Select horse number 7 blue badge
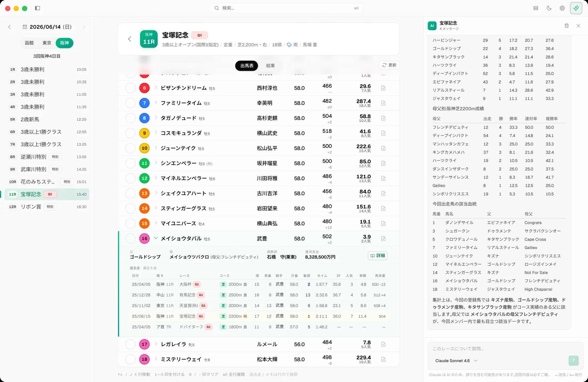Viewport: 588px width, 382px height. [x=144, y=103]
